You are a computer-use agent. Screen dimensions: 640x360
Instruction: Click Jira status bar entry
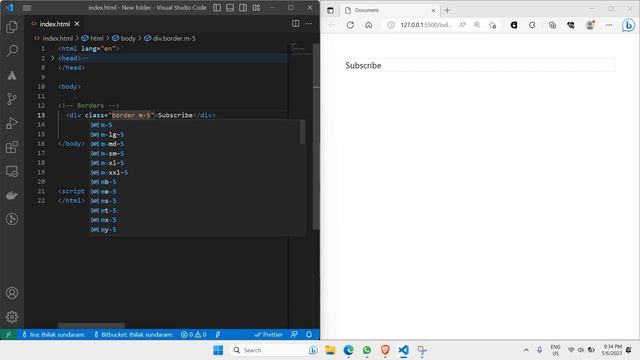pos(54,334)
